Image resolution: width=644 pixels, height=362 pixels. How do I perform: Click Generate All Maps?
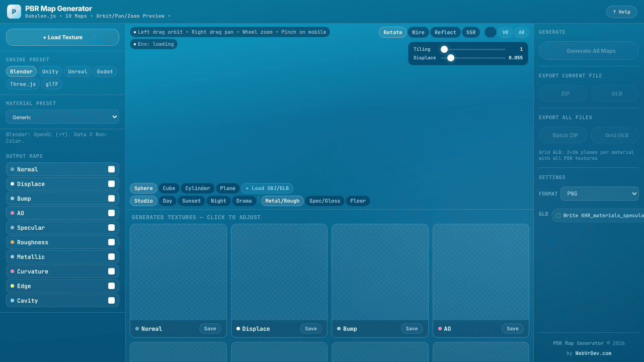tap(589, 51)
